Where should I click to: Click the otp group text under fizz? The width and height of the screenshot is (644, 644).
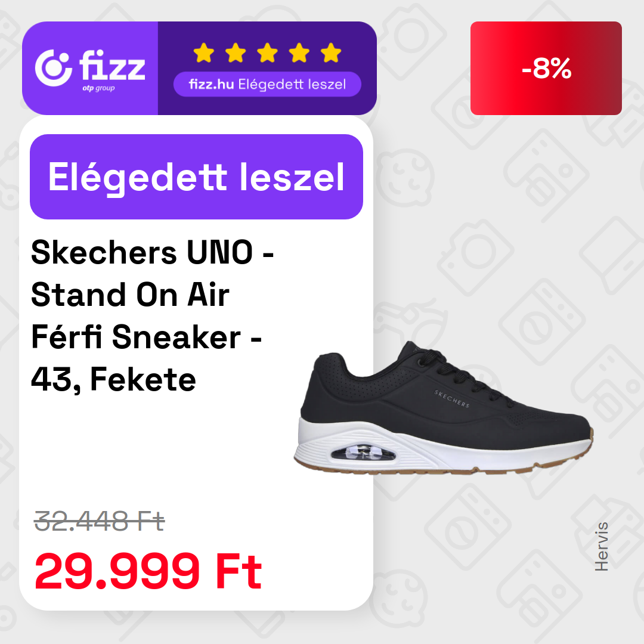[98, 88]
